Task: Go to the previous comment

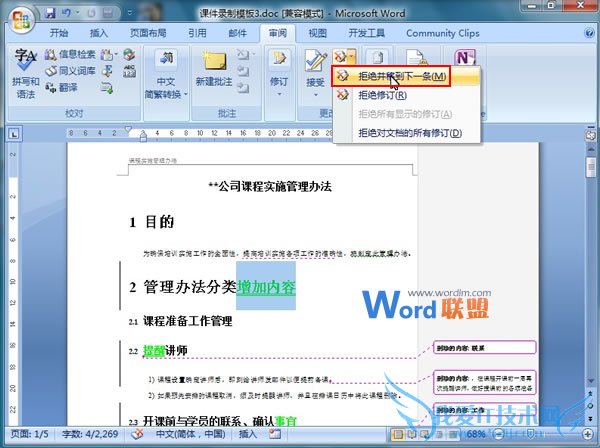Action: [243, 71]
